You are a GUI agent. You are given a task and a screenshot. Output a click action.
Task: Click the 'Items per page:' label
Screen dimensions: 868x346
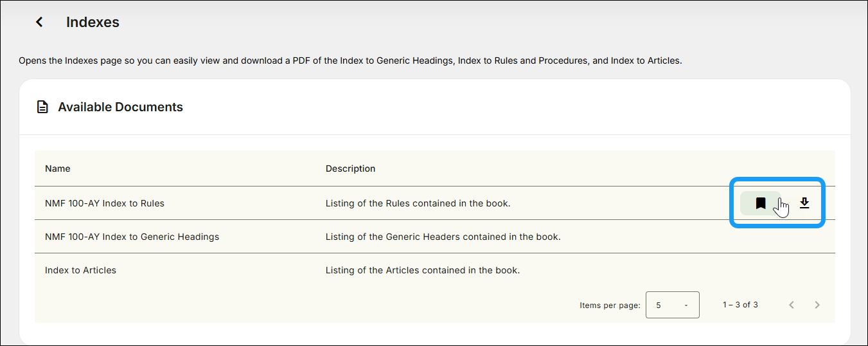pyautogui.click(x=610, y=305)
